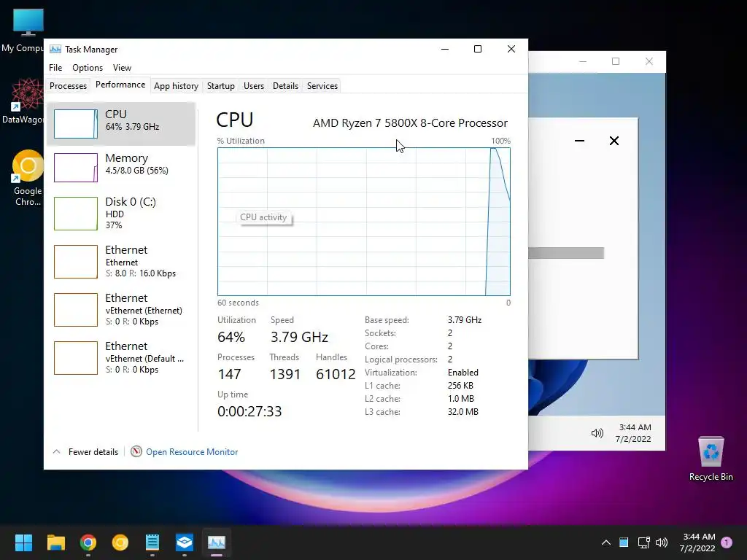The image size is (747, 560).
Task: Open the File menu in Task Manager
Action: point(55,68)
